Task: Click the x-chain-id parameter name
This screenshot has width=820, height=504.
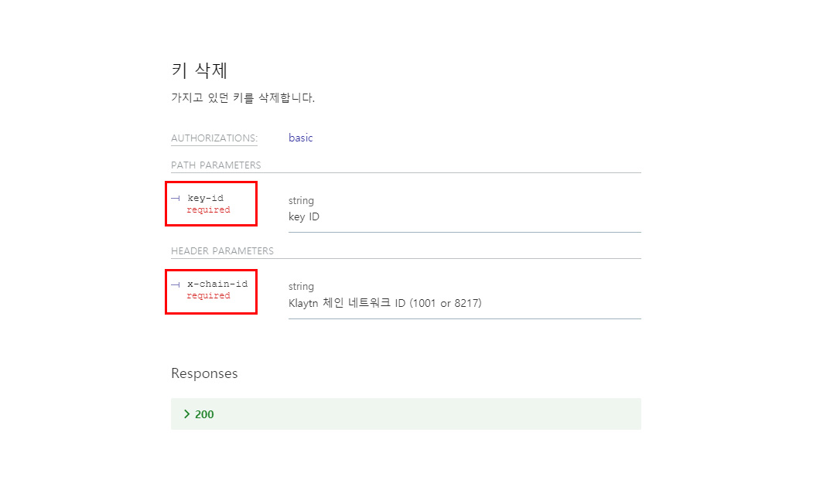Action: pyautogui.click(x=217, y=284)
